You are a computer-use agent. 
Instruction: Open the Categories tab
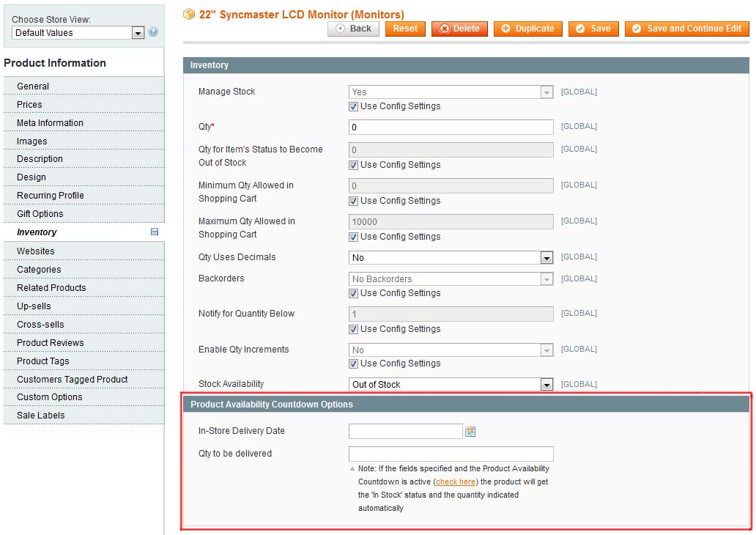tap(84, 270)
